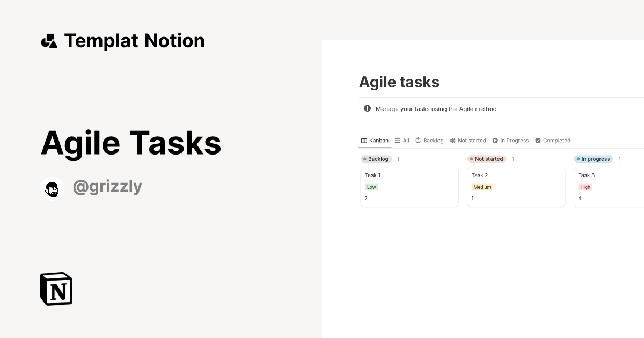Click the @grizzly username link
Screen dimensions: 644x338
pyautogui.click(x=107, y=186)
